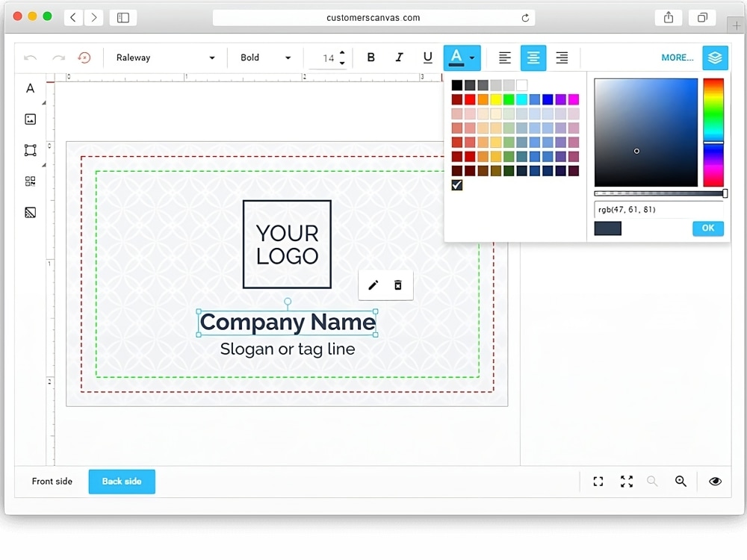Screen dimensions: 747x560
Task: Switch to the Front side tab
Action: 52,482
